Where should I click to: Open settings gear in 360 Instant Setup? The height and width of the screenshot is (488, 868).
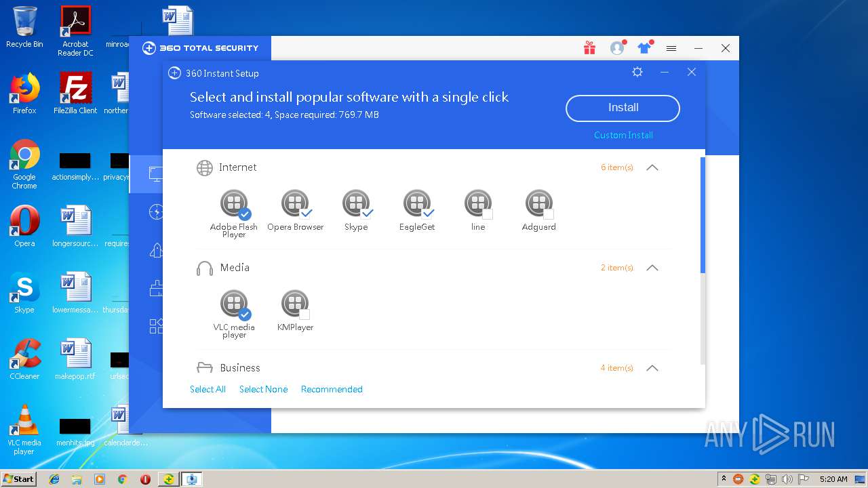637,72
